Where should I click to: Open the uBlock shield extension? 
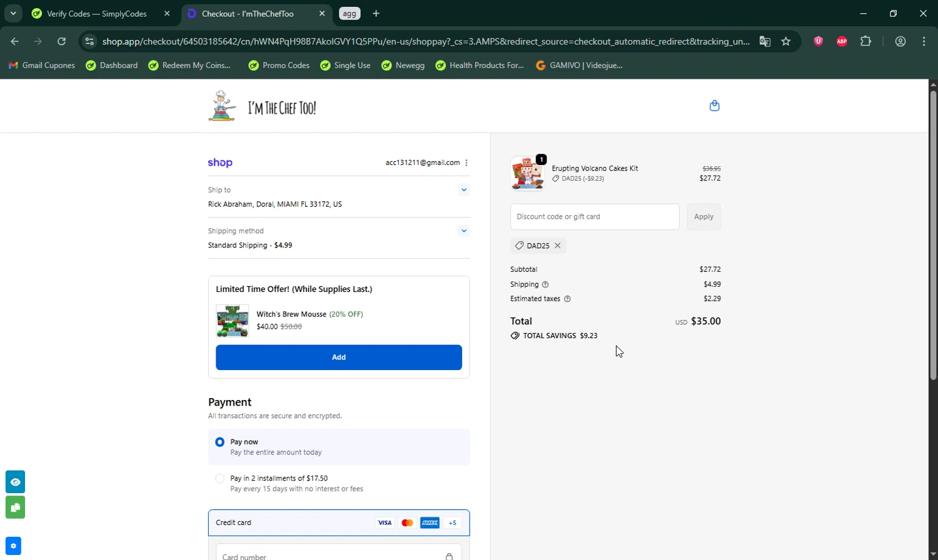[x=818, y=41]
